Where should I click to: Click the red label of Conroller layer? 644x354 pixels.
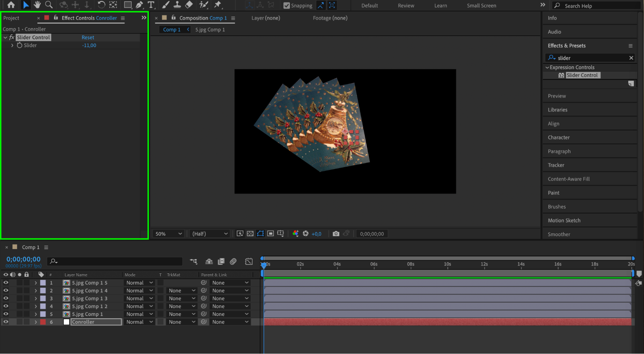43,322
